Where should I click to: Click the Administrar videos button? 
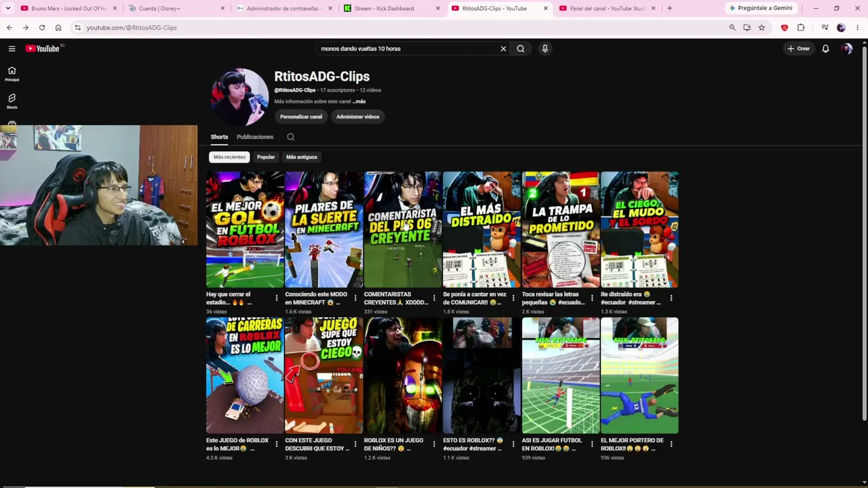coord(357,117)
